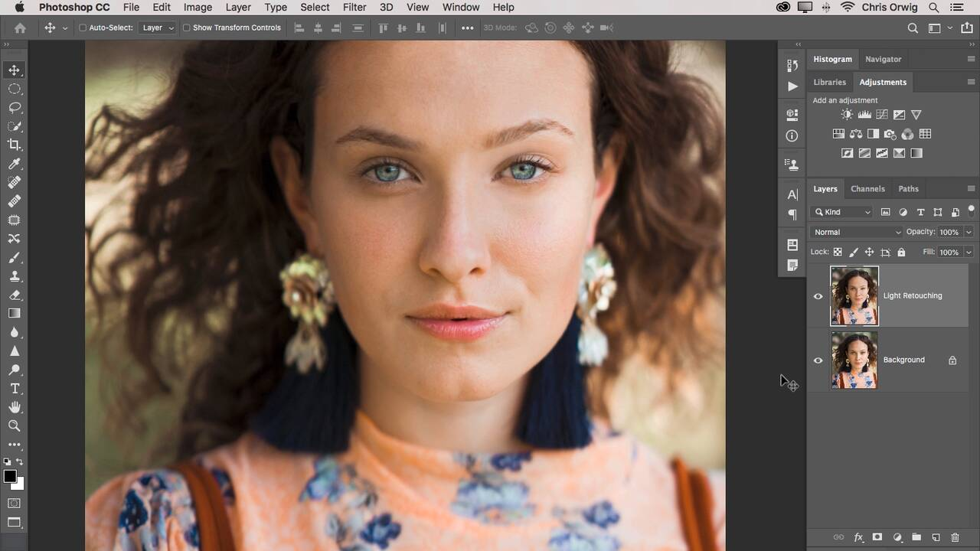The height and width of the screenshot is (551, 980).
Task: Select the Horizontal Type tool
Action: 15,388
